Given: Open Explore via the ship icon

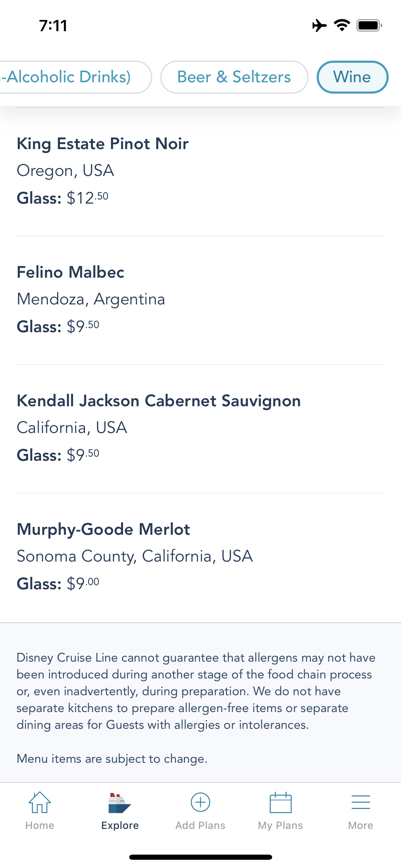Looking at the screenshot, I should click(x=120, y=803).
